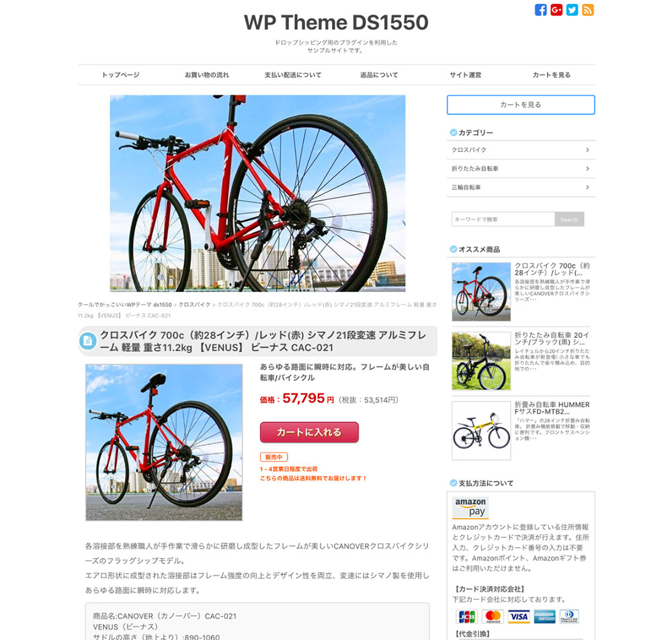Click the VISA card logo

519,616
